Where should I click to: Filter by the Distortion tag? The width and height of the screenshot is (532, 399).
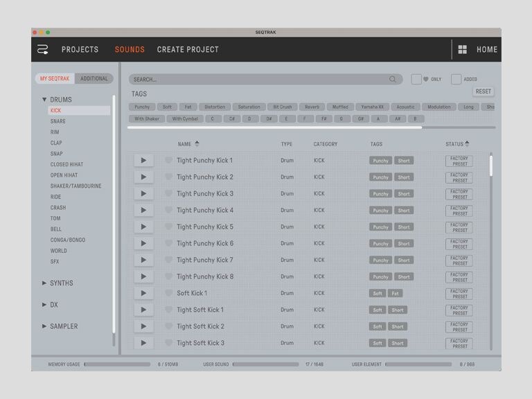(215, 107)
